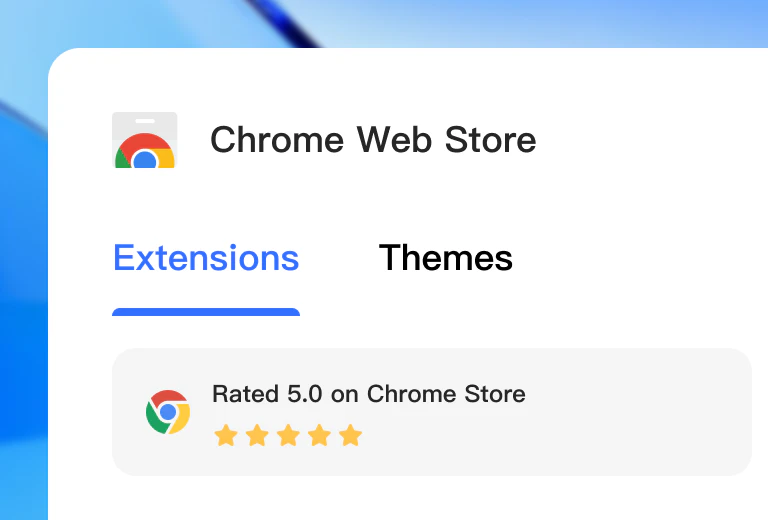
Task: Switch to the Themes tab
Action: tap(446, 258)
